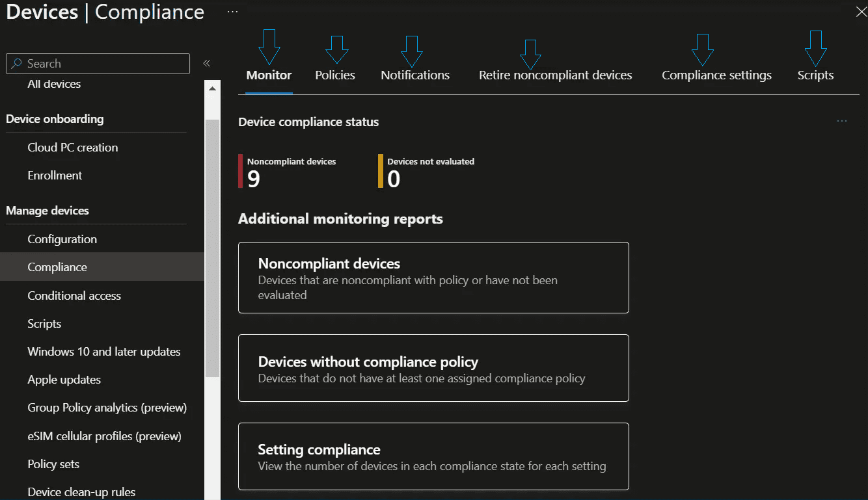The image size is (868, 500).
Task: Collapse the navigation pane with the double chevron
Action: (206, 63)
